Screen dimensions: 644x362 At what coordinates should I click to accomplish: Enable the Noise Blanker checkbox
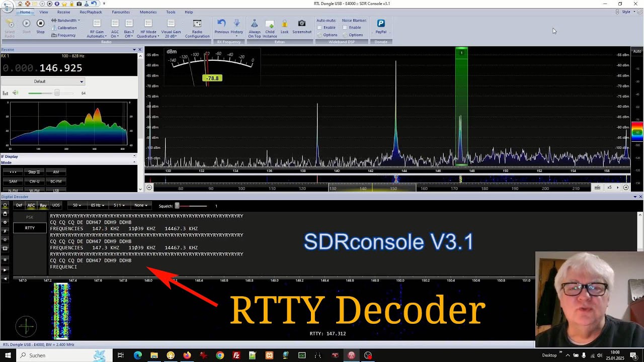tap(345, 28)
